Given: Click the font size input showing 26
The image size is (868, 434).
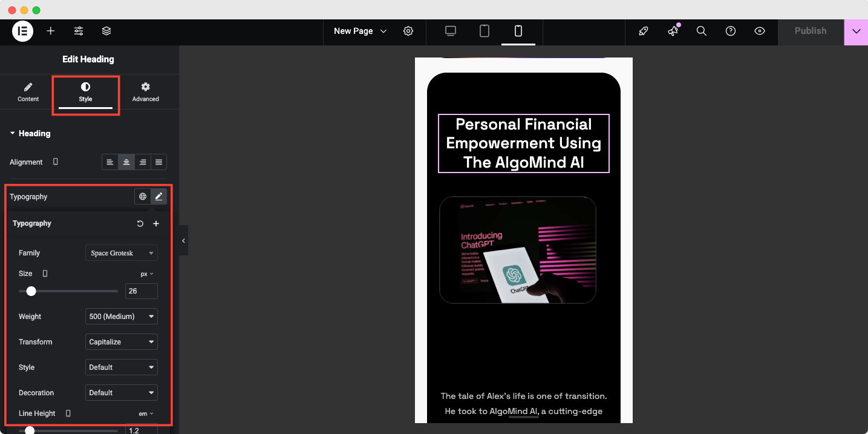Looking at the screenshot, I should (141, 291).
